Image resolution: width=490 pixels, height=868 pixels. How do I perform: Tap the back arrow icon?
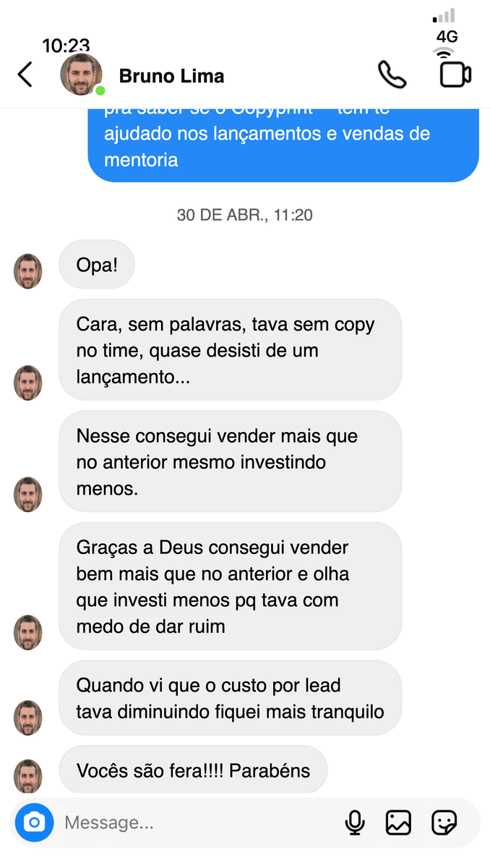click(x=25, y=75)
